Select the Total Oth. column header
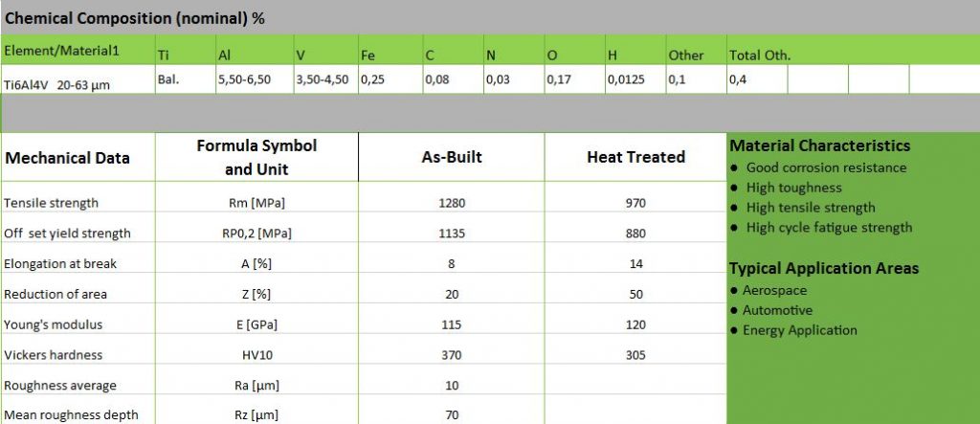This screenshot has height=424, width=980. click(760, 55)
